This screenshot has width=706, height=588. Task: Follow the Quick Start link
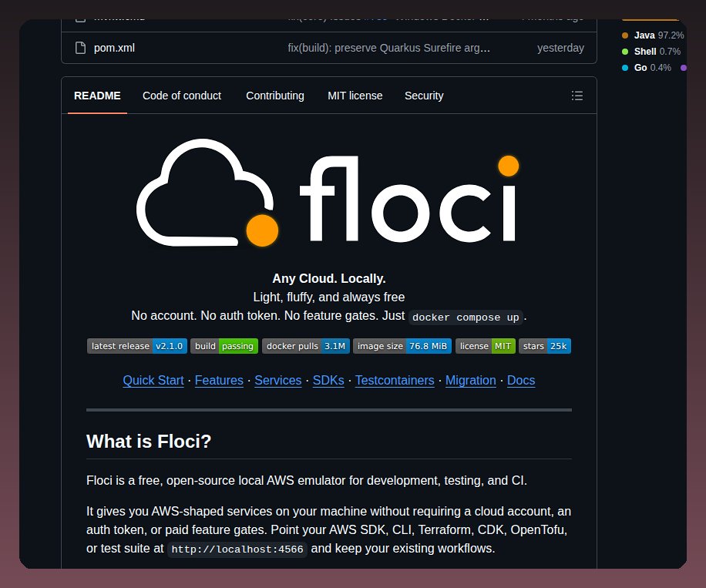pos(153,381)
